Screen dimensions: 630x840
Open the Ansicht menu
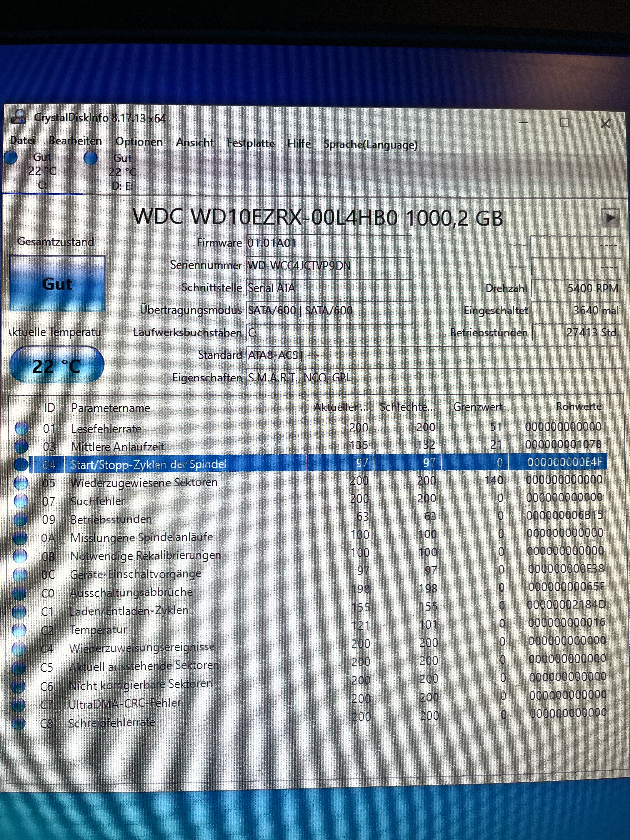(194, 143)
